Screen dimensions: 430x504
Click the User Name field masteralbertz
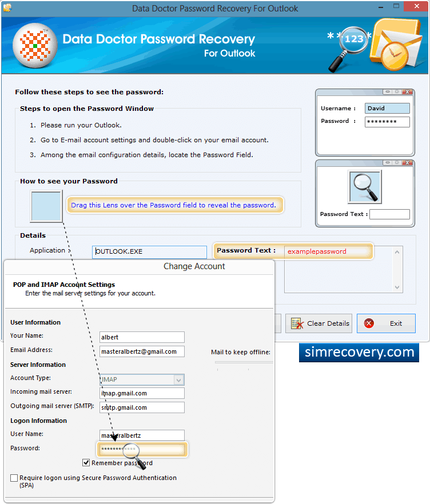point(142,435)
